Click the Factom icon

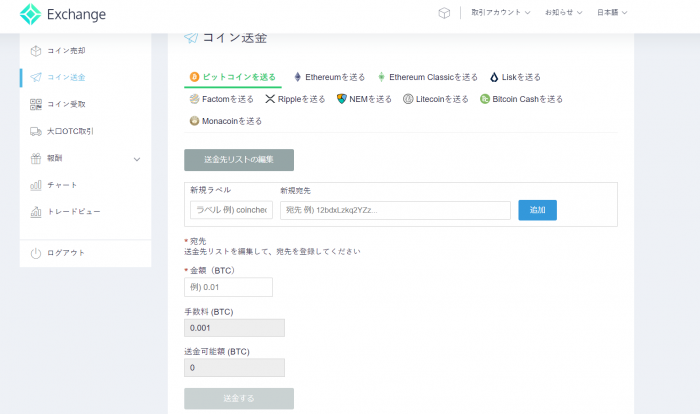click(194, 99)
